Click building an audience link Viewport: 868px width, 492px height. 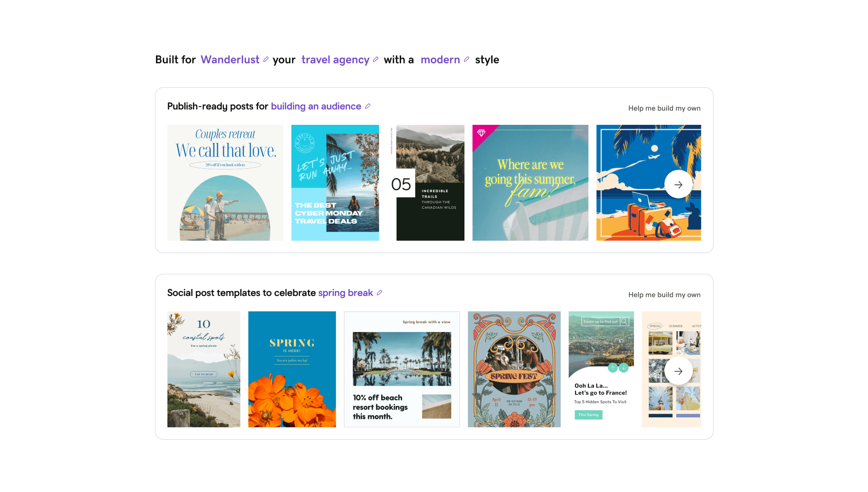316,106
